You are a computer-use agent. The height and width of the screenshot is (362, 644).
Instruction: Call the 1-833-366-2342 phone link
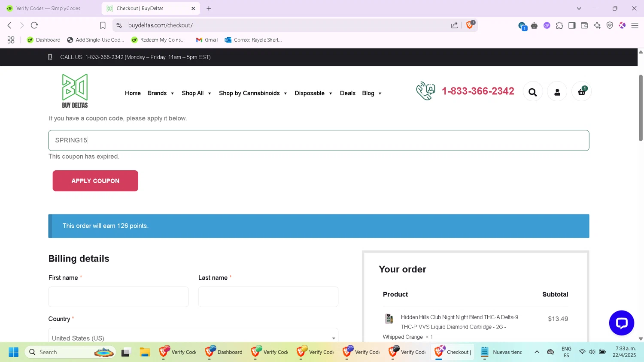coord(478,91)
